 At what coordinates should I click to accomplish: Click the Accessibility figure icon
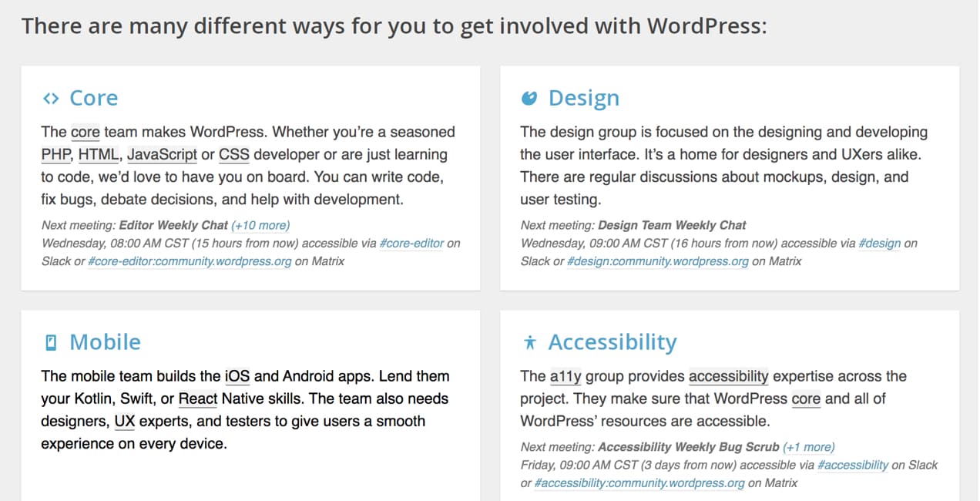pyautogui.click(x=529, y=341)
